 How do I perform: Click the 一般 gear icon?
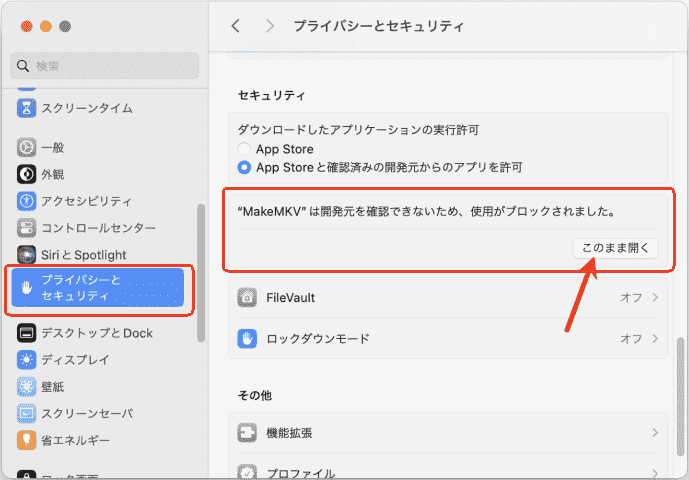tap(26, 147)
